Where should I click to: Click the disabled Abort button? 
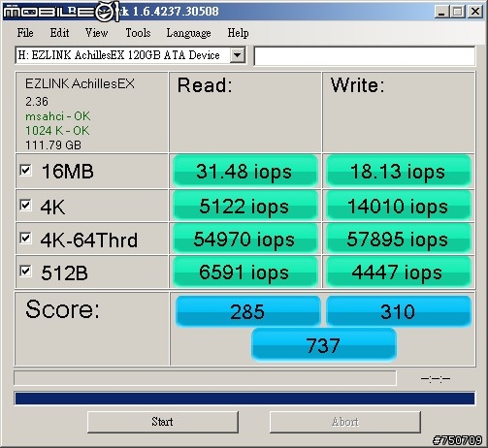345,422
